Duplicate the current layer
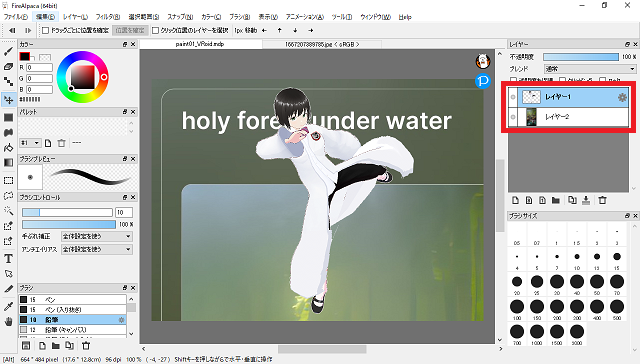640x364 pixels. click(x=572, y=200)
